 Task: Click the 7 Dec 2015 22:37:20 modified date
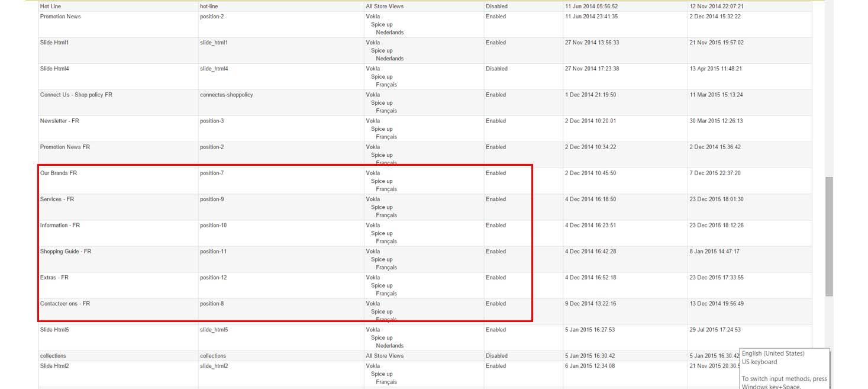click(x=715, y=173)
